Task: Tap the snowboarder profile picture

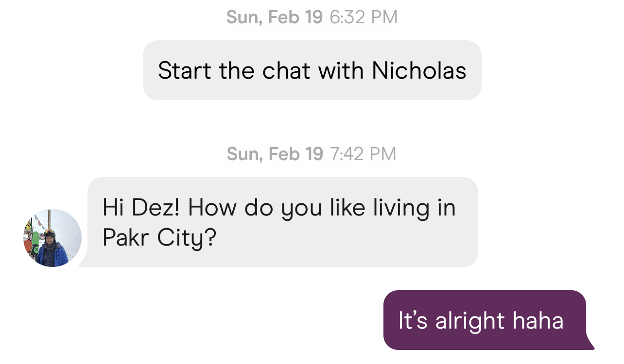Action: pos(52,238)
